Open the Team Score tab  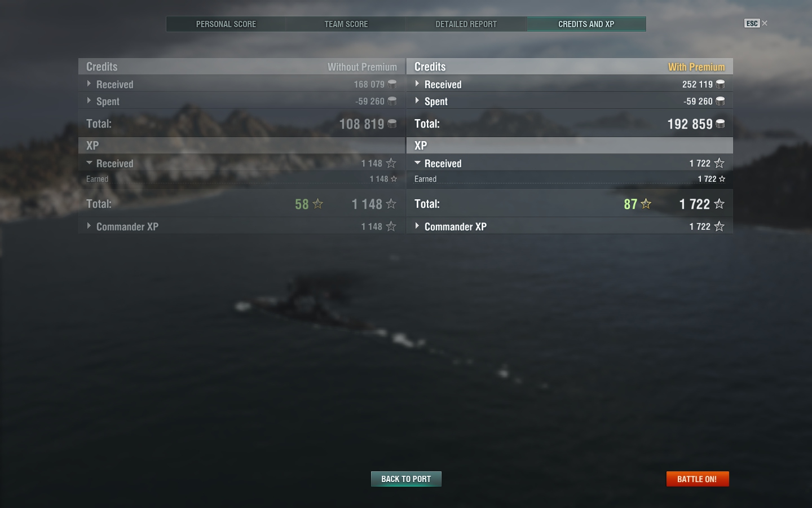point(346,24)
